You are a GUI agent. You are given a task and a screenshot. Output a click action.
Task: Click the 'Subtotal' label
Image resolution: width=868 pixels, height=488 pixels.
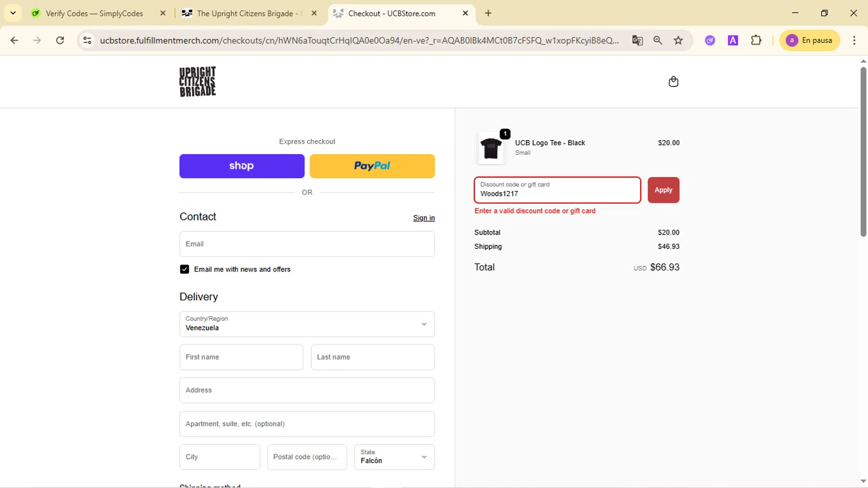click(487, 233)
